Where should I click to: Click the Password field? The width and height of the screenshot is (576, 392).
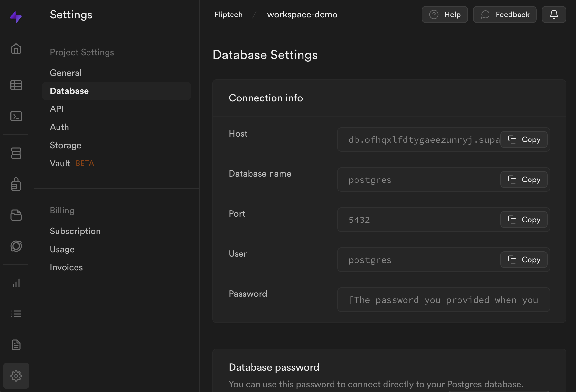tap(443, 300)
